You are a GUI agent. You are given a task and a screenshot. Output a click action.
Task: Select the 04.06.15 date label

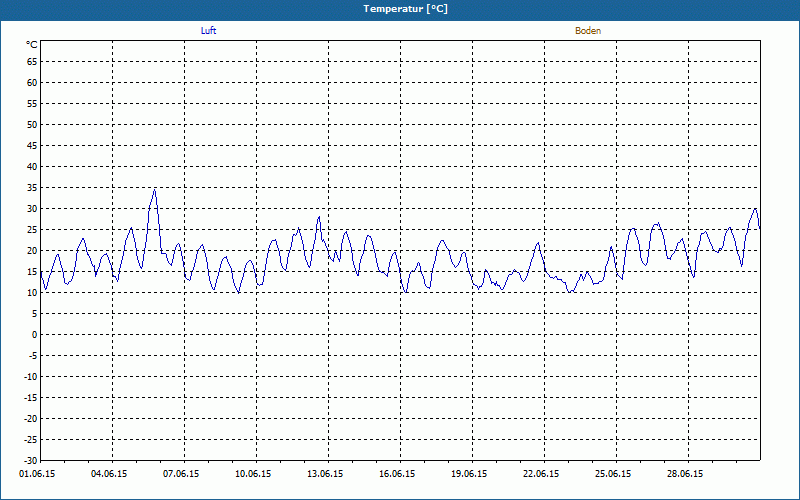coord(109,474)
